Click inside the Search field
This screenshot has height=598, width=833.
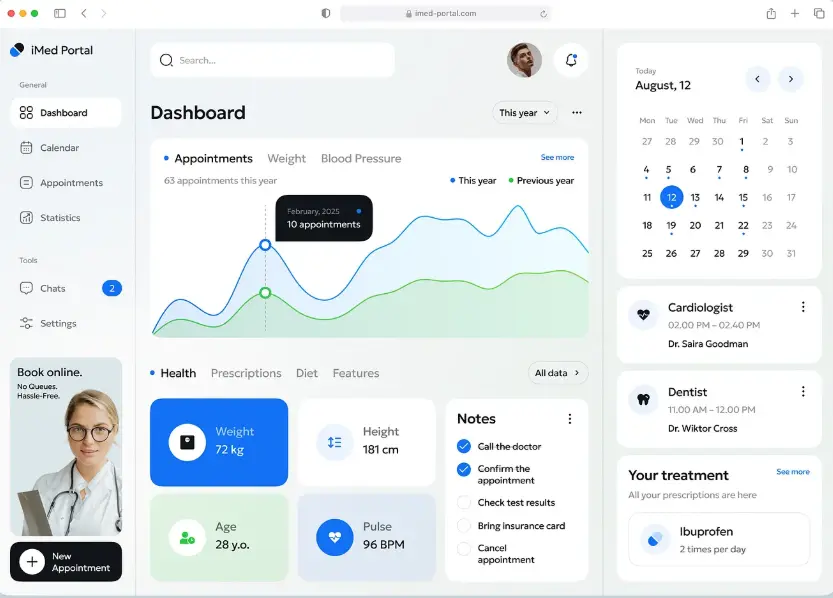pos(270,60)
